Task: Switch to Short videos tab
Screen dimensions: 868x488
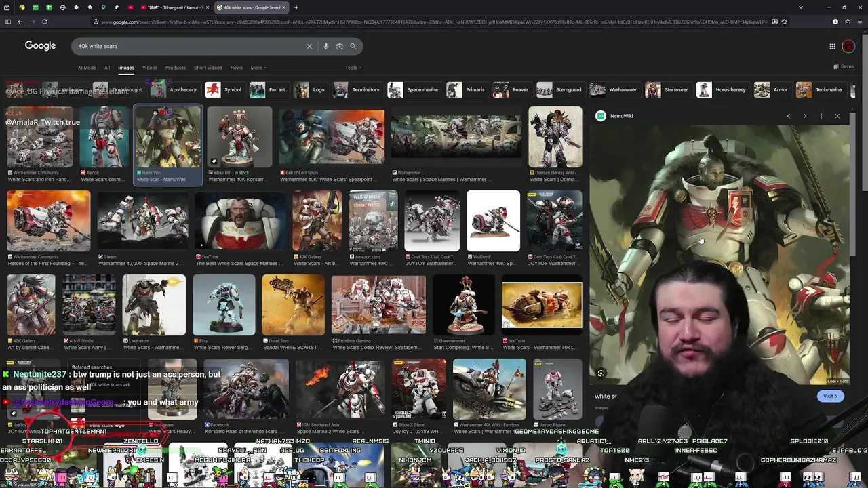Action: [x=208, y=68]
